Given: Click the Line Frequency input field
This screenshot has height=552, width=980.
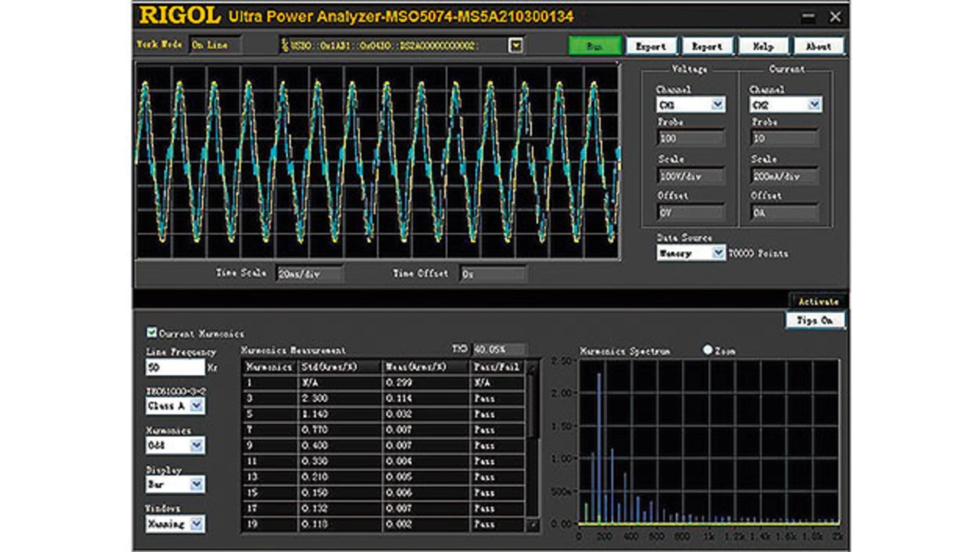Looking at the screenshot, I should click(x=175, y=367).
